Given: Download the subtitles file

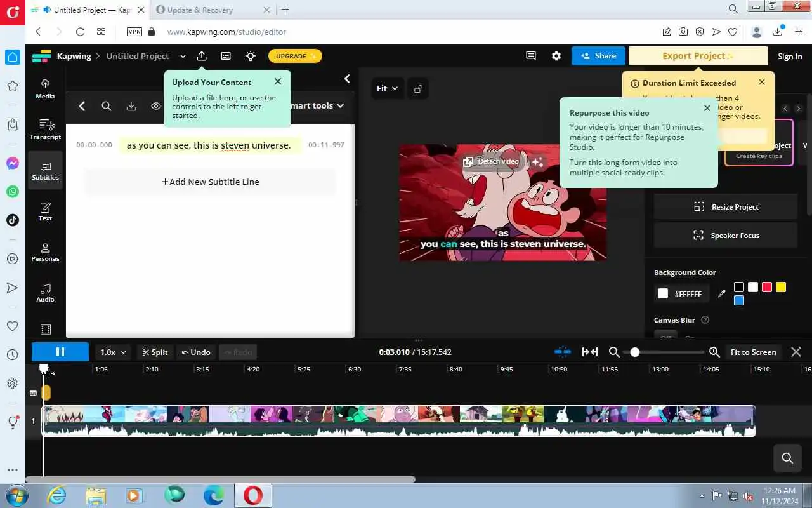Looking at the screenshot, I should pyautogui.click(x=131, y=106).
